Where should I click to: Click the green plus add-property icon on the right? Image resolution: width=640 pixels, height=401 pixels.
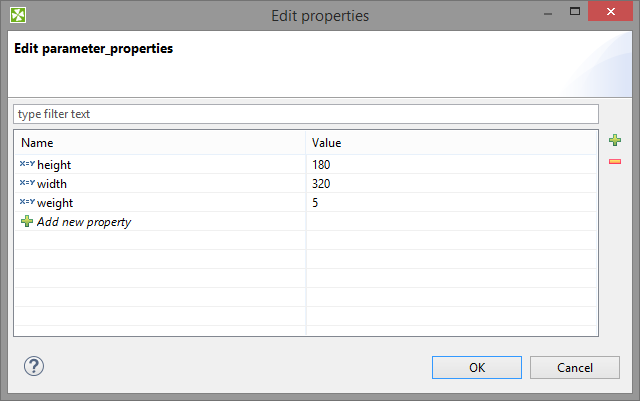(615, 141)
